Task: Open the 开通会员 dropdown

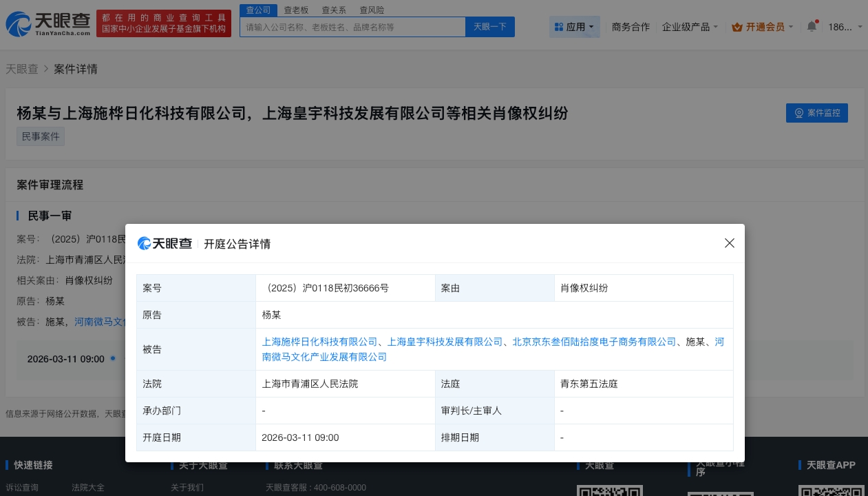Action: 763,27
